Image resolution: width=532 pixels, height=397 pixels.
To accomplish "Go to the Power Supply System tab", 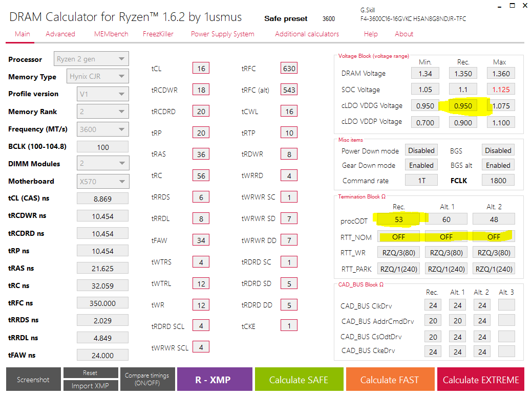I will [222, 34].
